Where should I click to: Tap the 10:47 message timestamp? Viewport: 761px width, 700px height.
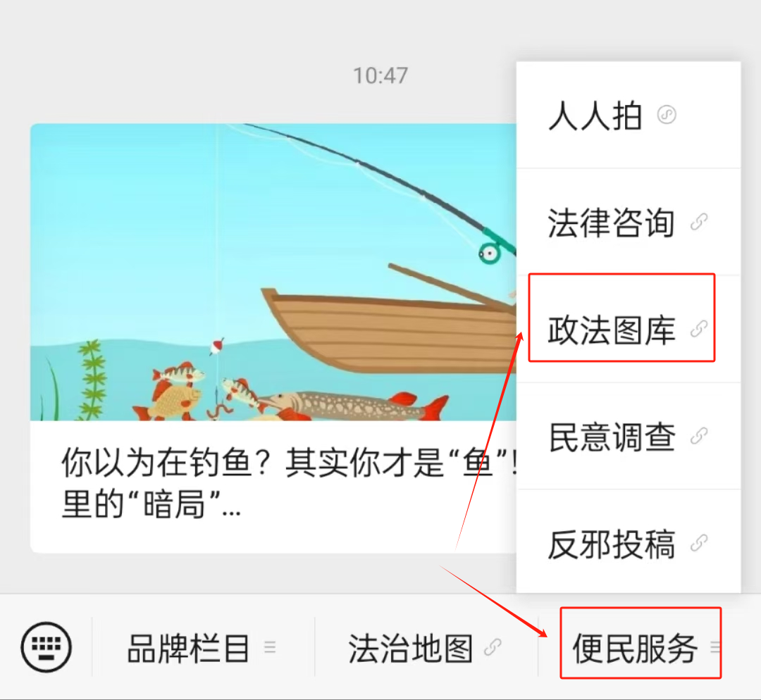pyautogui.click(x=380, y=75)
